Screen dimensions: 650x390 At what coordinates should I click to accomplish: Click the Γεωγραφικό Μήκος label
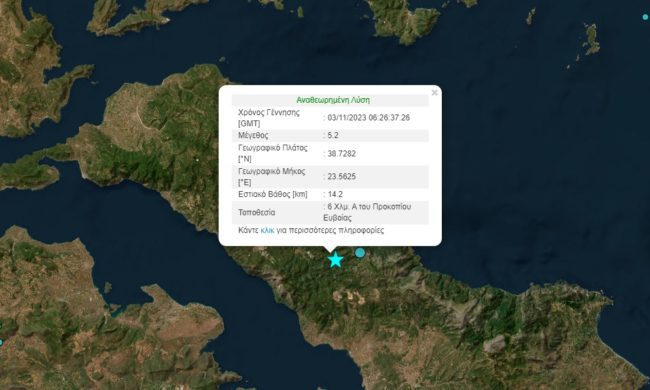pyautogui.click(x=272, y=177)
